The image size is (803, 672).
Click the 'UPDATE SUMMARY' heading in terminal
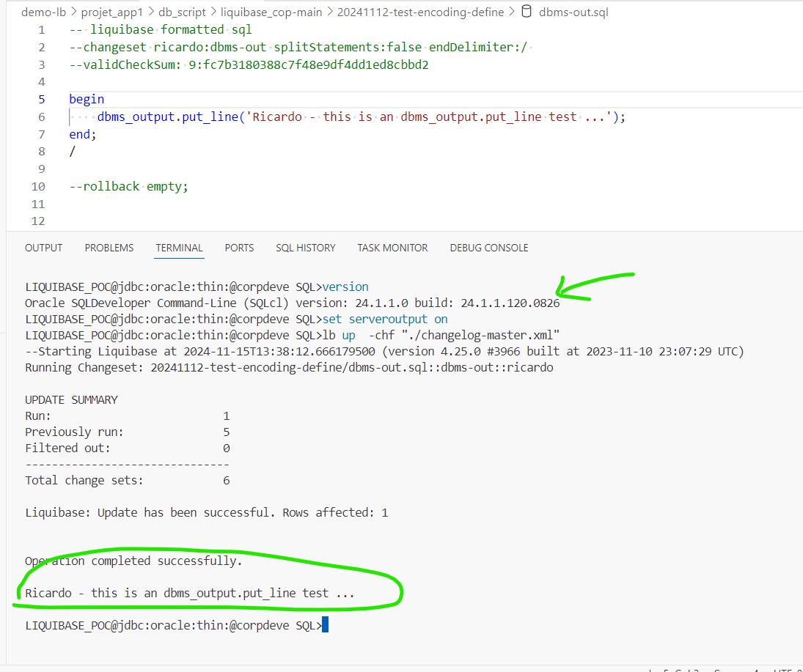(72, 399)
